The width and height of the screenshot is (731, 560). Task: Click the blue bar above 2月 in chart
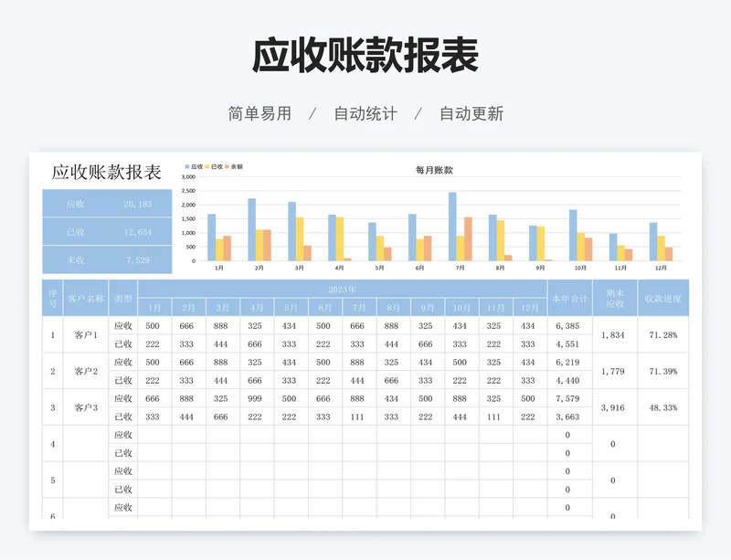click(x=252, y=230)
